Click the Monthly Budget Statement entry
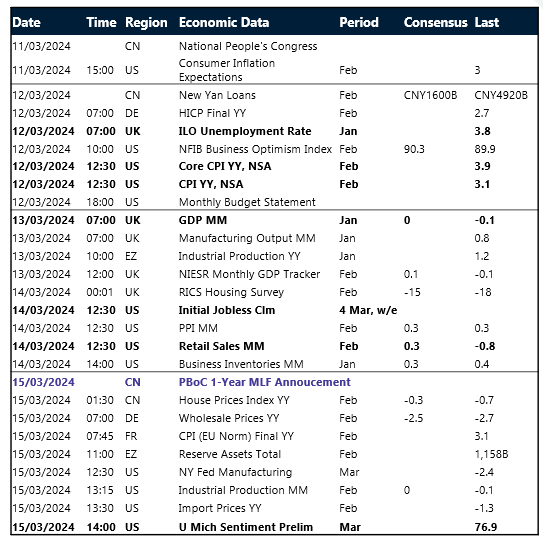This screenshot has height=537, width=543. pyautogui.click(x=247, y=202)
